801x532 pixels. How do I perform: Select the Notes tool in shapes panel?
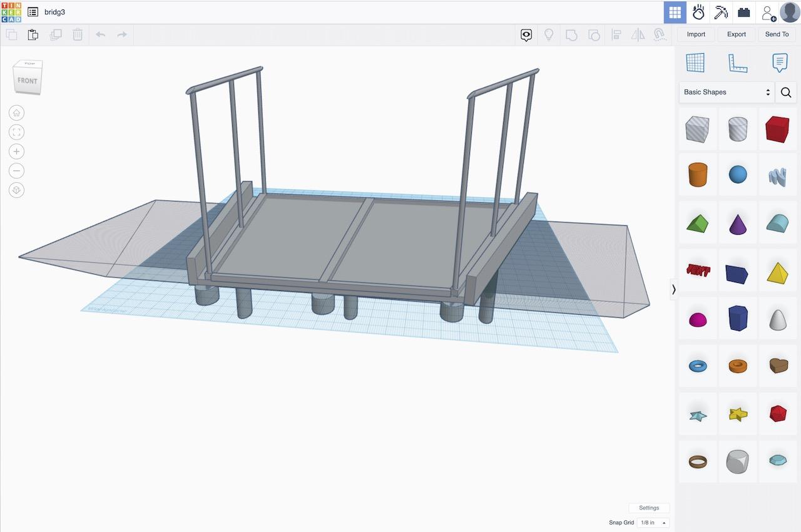pos(780,63)
